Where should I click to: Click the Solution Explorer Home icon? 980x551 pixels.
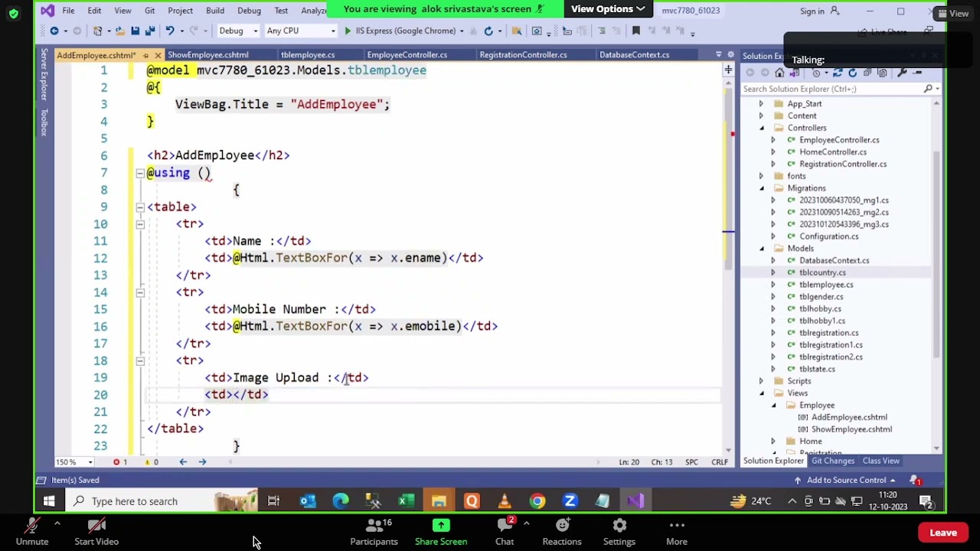[x=779, y=73]
